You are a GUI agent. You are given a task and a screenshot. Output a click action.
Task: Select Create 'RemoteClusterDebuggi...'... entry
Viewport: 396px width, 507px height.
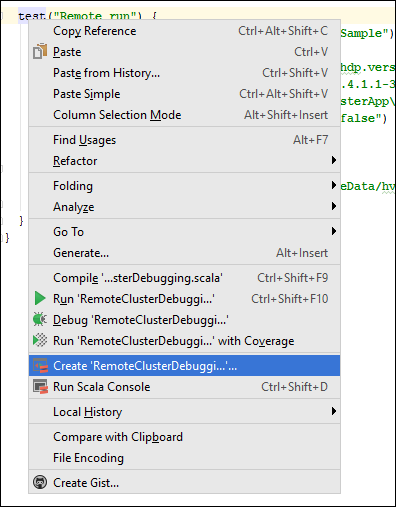click(x=184, y=366)
